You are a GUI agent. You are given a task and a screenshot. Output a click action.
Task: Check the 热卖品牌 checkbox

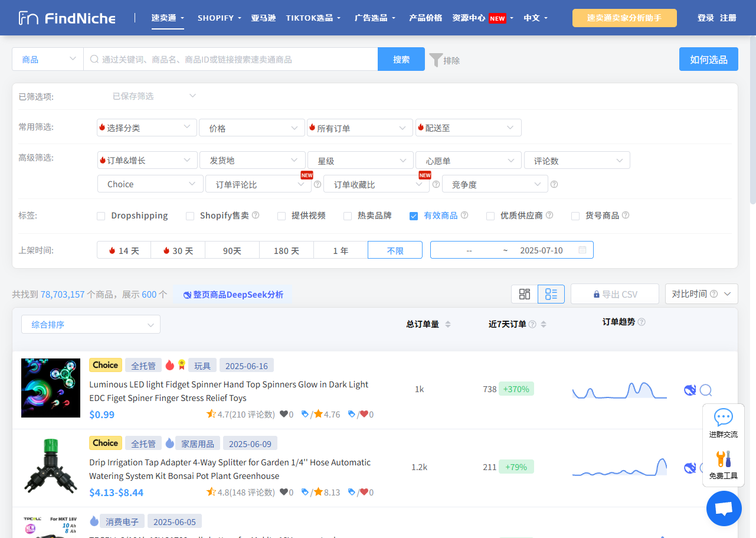pyautogui.click(x=348, y=216)
